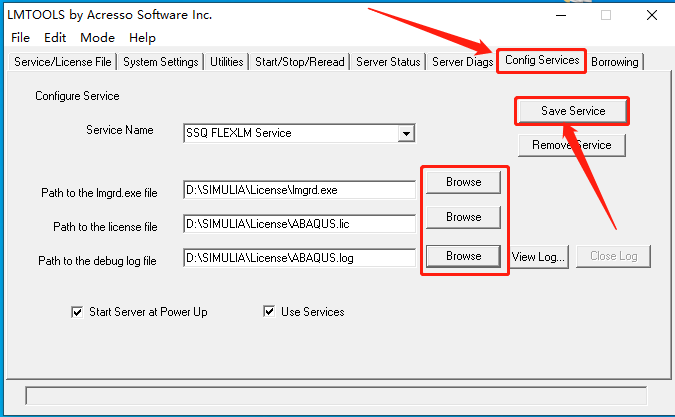Screen dimensions: 675x417
Task: Close the LMTOOLS window
Action: tap(652, 15)
